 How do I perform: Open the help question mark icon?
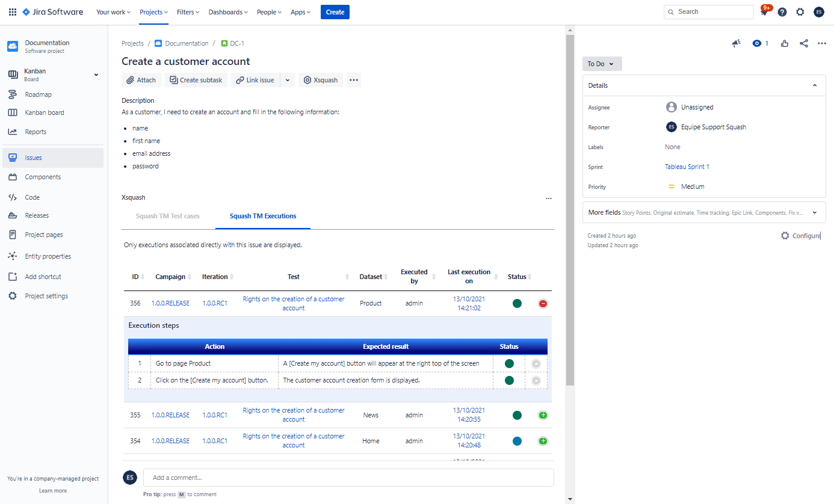782,12
